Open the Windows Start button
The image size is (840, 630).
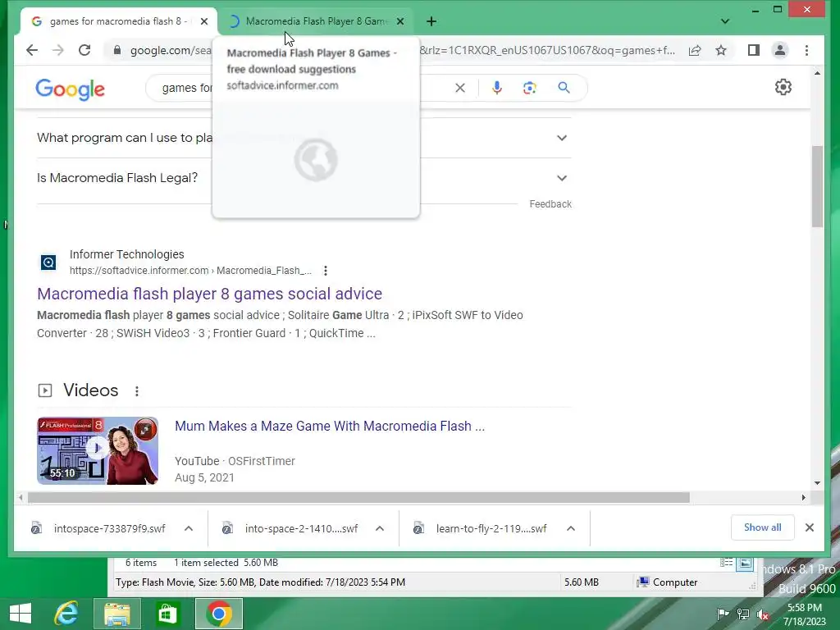pos(21,614)
